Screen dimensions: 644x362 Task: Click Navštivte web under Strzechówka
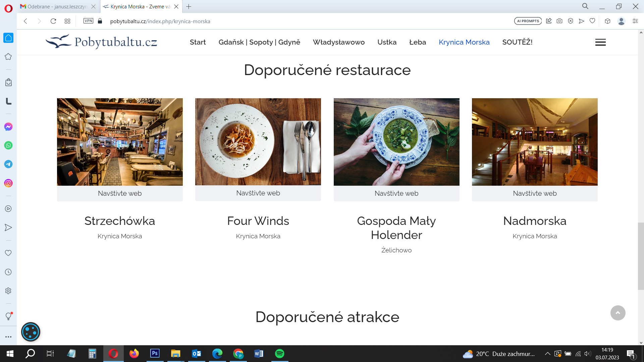(120, 193)
